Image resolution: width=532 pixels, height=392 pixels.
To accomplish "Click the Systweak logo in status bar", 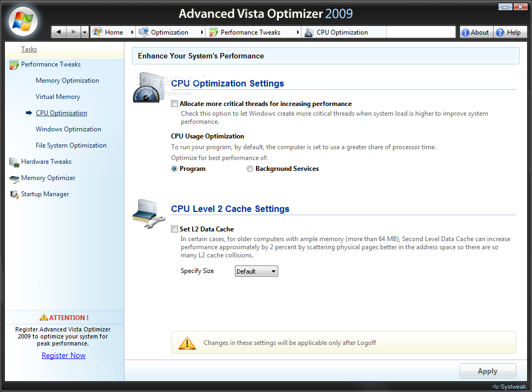I will 509,387.
